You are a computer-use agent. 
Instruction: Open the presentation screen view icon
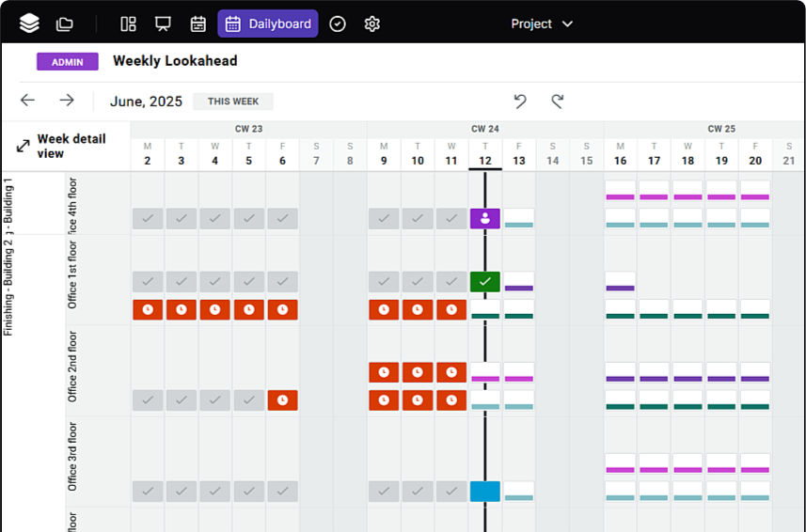point(163,23)
